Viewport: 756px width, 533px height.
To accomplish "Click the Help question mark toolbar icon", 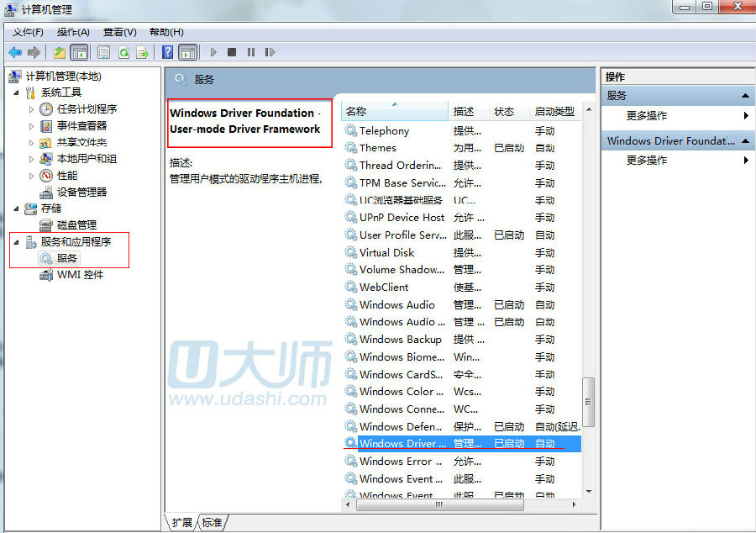I will coord(167,52).
